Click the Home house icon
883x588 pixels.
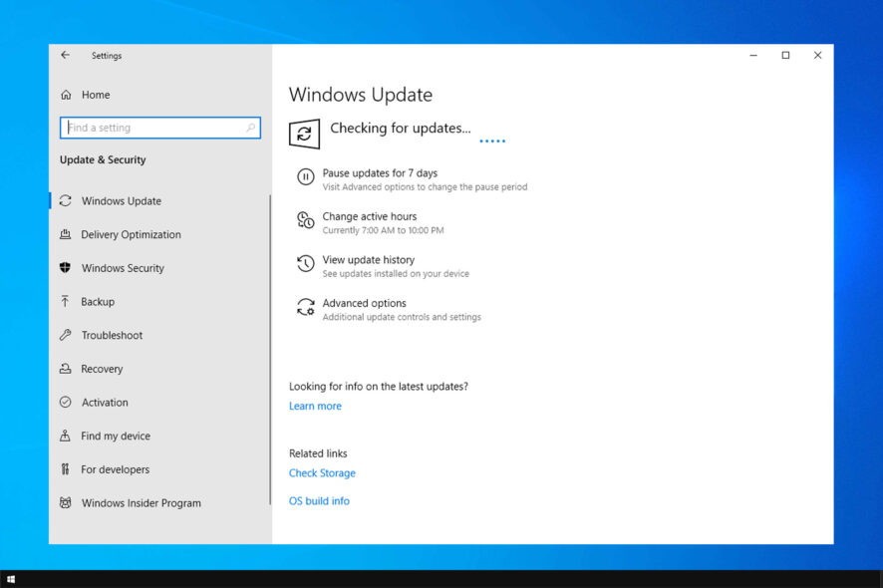pyautogui.click(x=66, y=95)
